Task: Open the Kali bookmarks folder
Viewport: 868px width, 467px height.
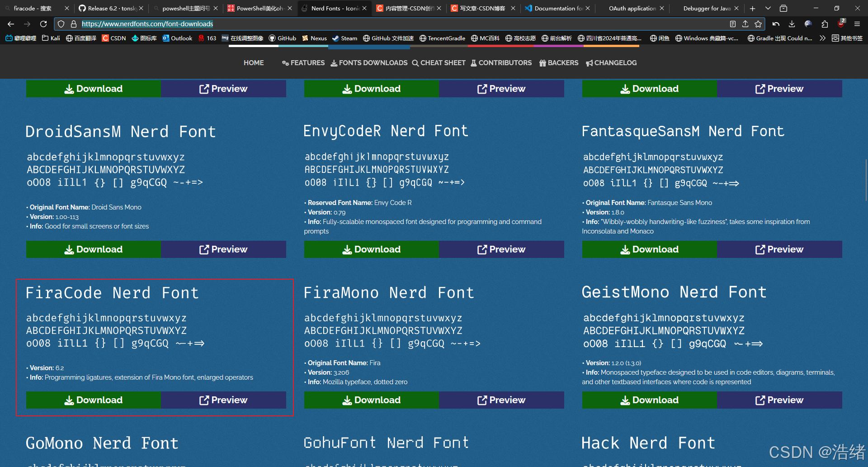Action: coord(51,38)
